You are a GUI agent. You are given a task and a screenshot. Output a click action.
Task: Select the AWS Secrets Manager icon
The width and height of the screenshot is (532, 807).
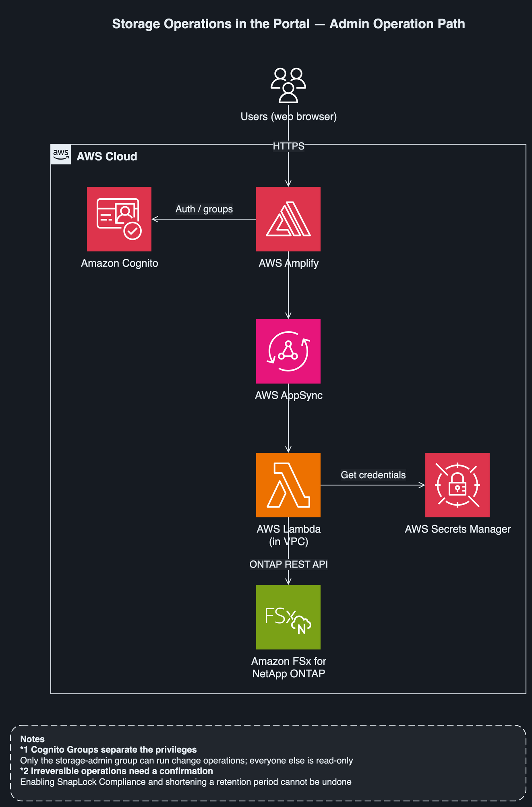click(x=457, y=485)
